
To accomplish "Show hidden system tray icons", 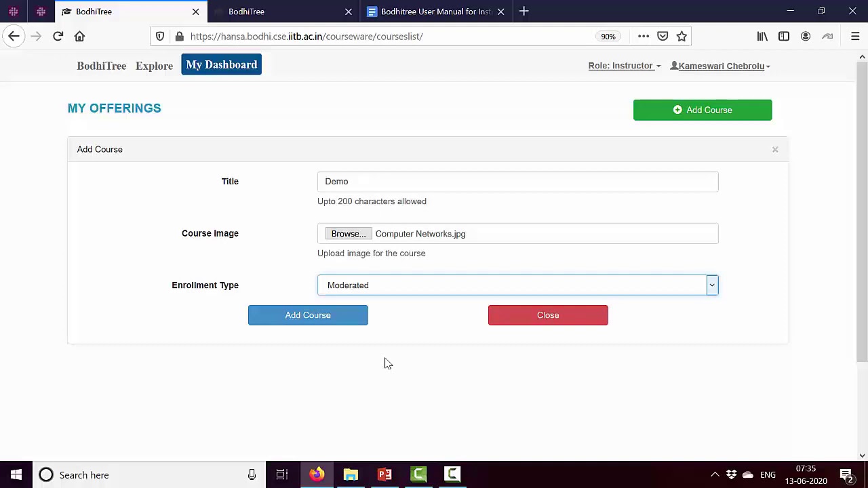I will [715, 475].
